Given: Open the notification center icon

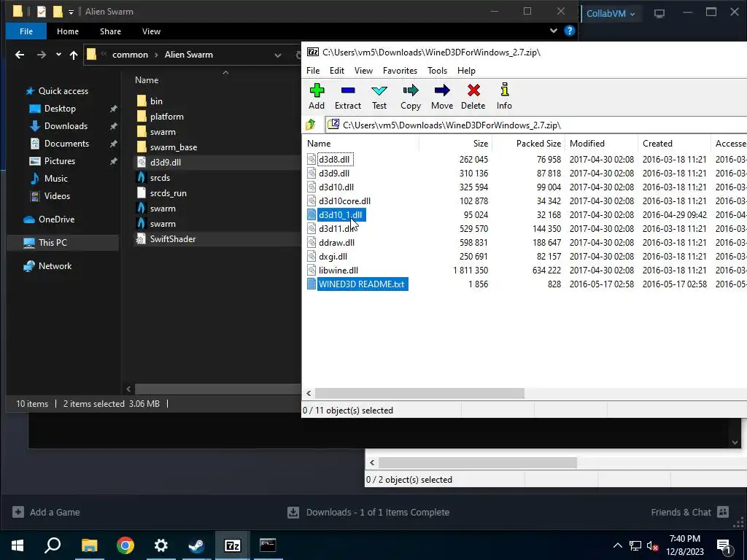Looking at the screenshot, I should 724,546.
